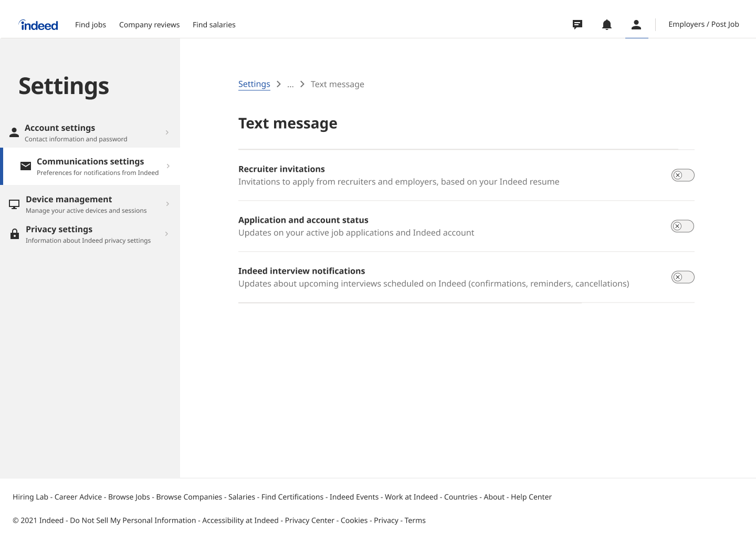Click the Device management monitor icon

point(15,204)
